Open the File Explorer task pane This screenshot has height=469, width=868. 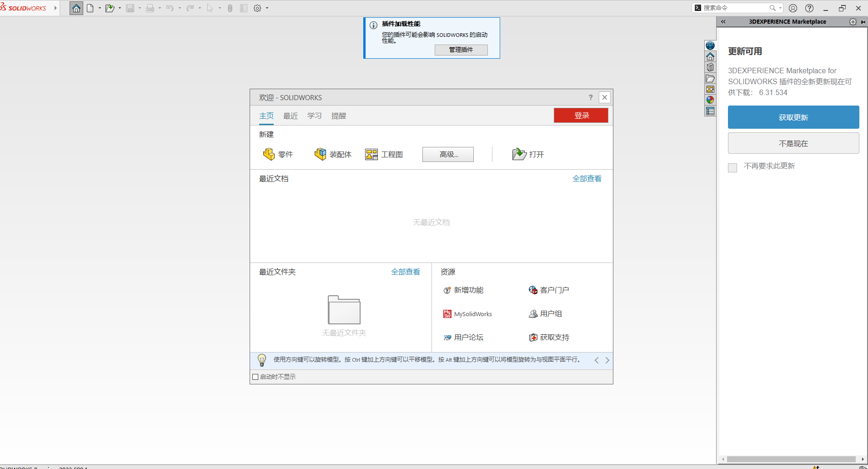[711, 78]
